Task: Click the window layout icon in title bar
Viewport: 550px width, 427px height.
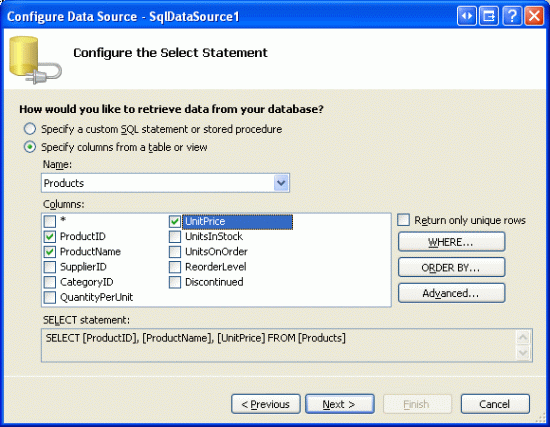Action: (489, 16)
